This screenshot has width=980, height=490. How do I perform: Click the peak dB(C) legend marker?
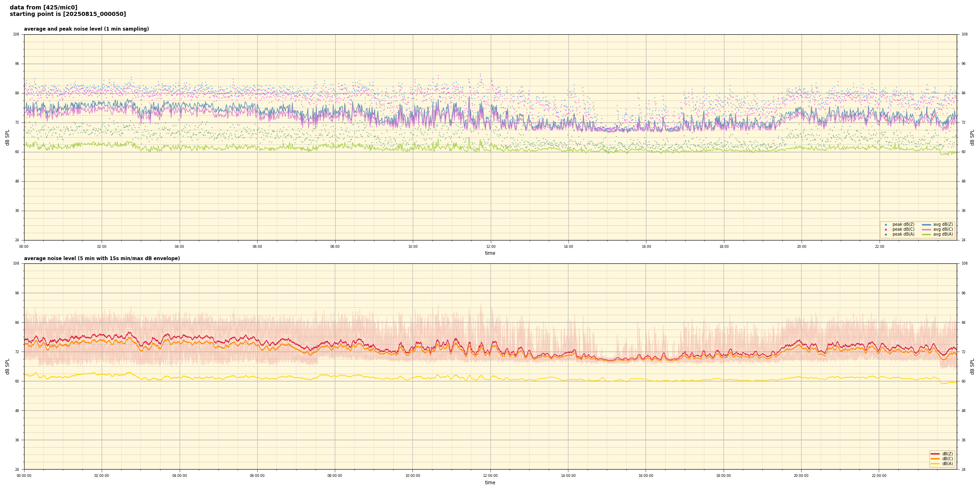886,229
